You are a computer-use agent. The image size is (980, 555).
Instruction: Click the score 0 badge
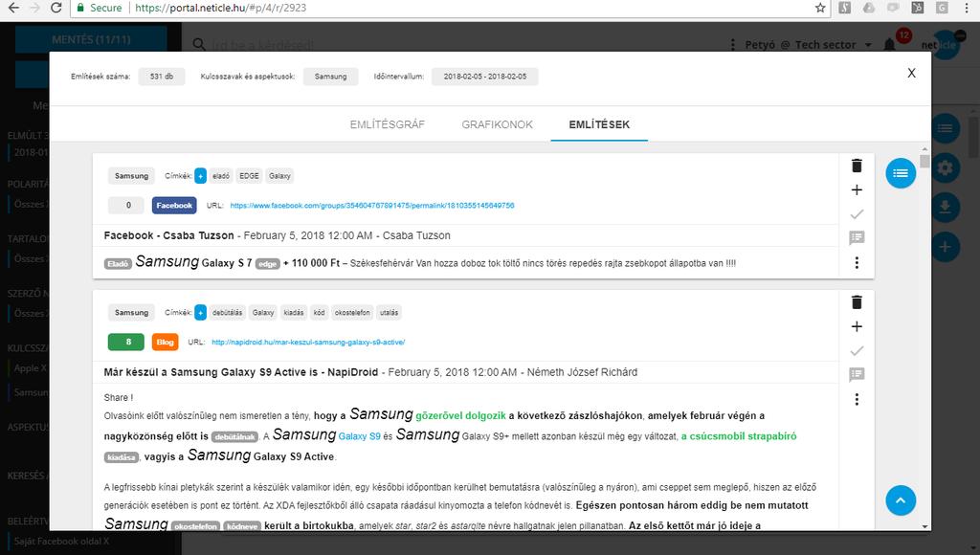[126, 205]
